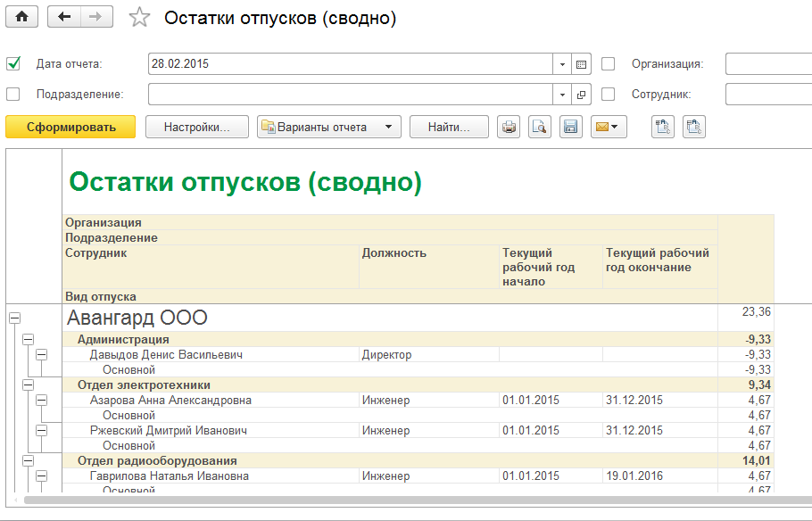Click the horizontal scrollbar under the report

402,500
